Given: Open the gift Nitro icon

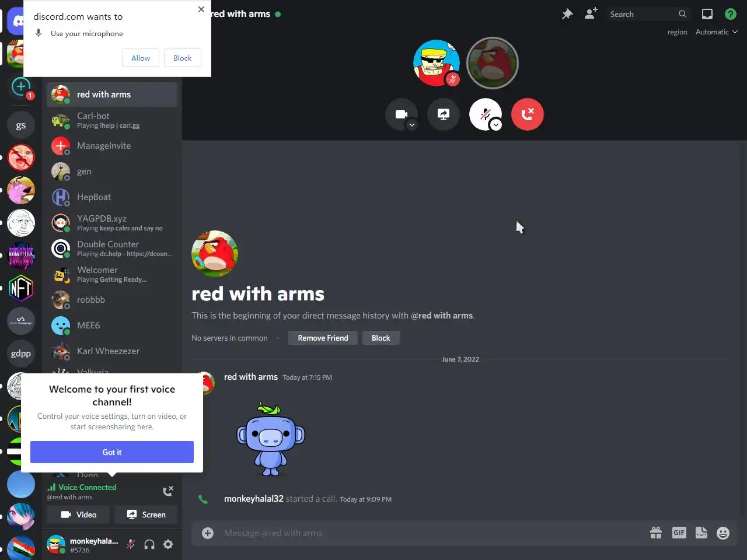Looking at the screenshot, I should pos(656,533).
